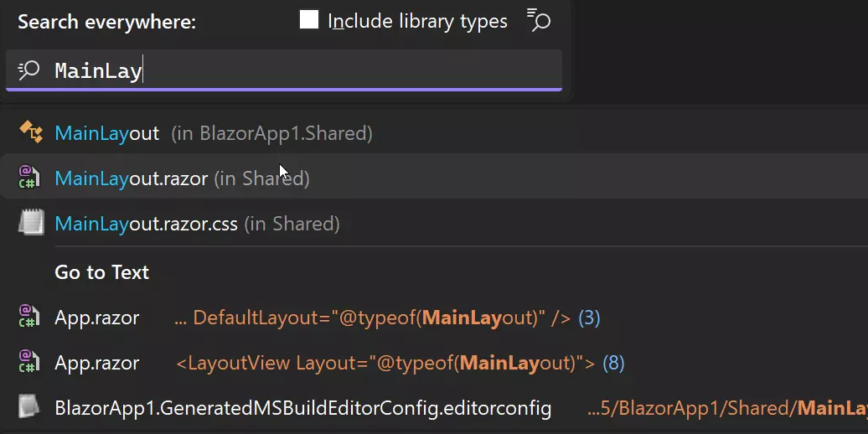Open MainLayout.razor in Shared result
The width and height of the screenshot is (868, 434).
pos(182,178)
